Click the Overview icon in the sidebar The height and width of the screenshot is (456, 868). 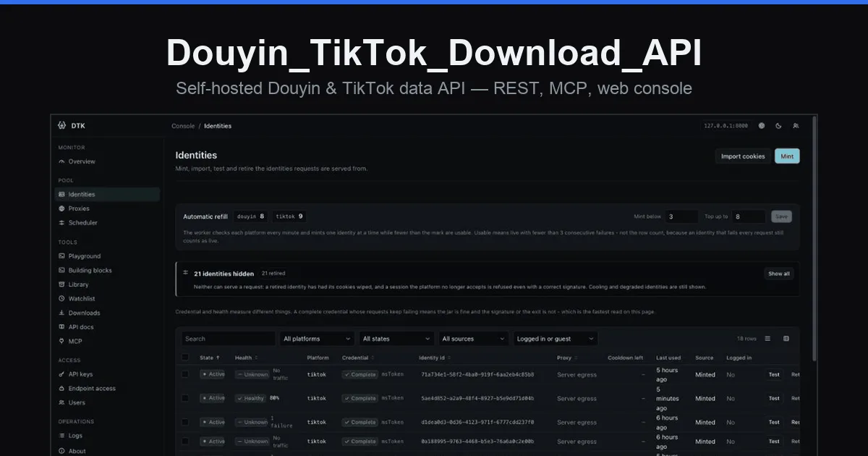pos(61,161)
